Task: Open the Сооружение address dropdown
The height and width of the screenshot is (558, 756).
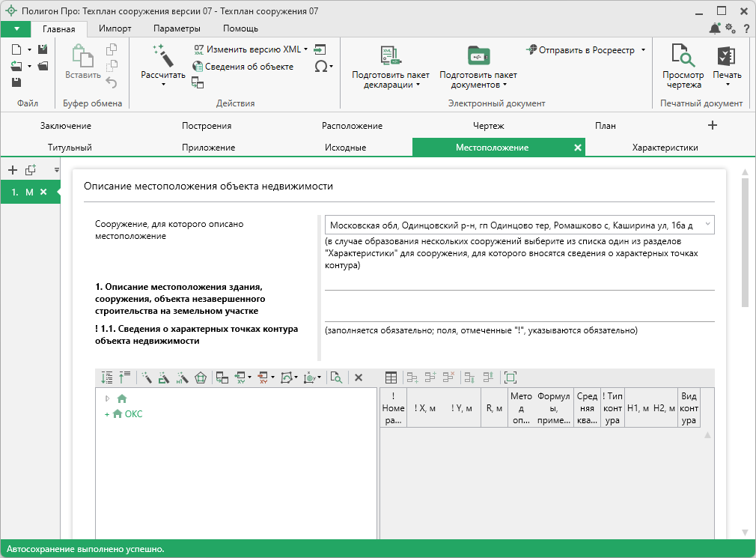Action: [x=707, y=225]
